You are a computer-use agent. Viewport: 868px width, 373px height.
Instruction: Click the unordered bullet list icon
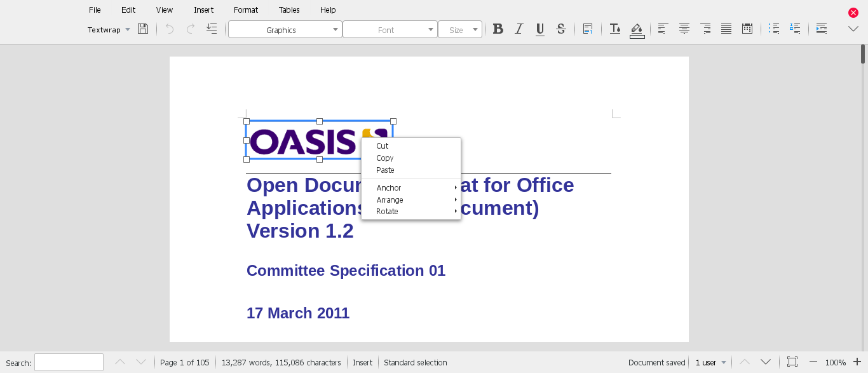[773, 29]
